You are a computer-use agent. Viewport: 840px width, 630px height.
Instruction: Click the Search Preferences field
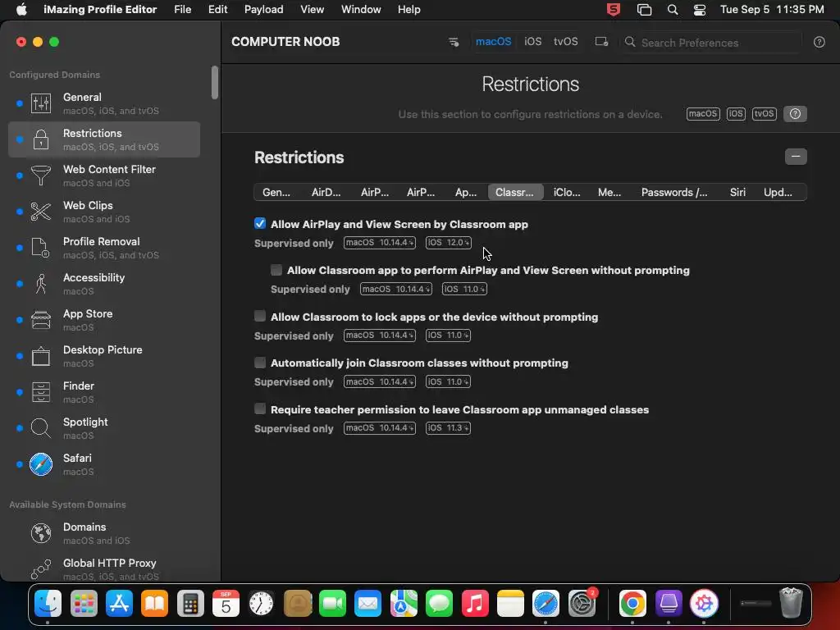711,43
